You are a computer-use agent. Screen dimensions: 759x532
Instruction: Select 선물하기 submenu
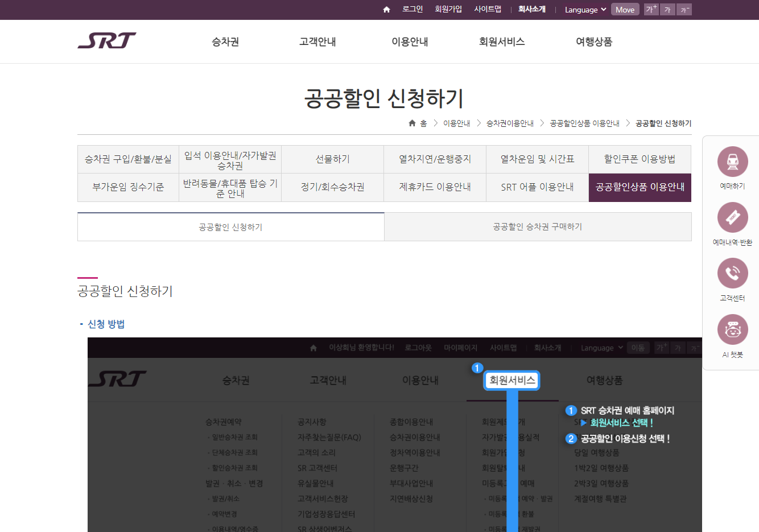pos(333,159)
